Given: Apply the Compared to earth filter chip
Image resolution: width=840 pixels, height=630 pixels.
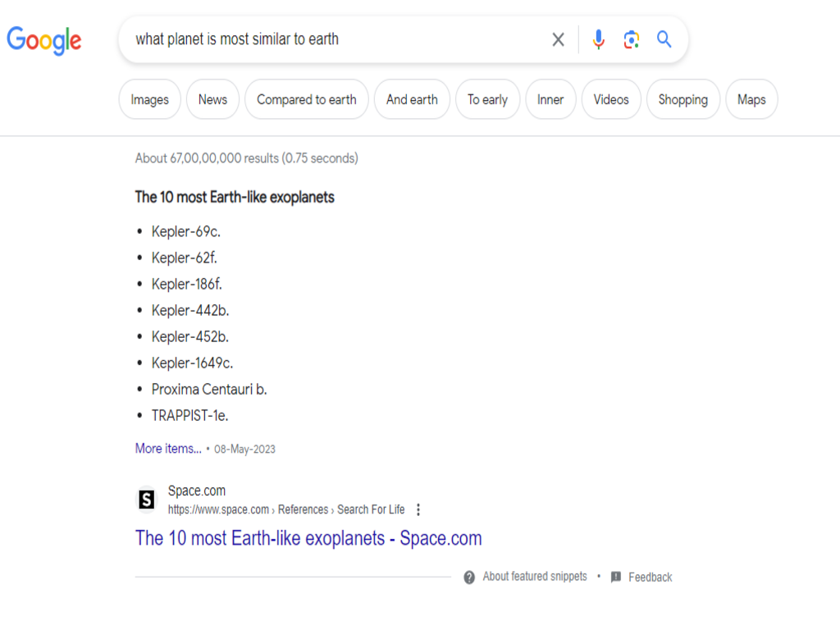Looking at the screenshot, I should click(x=307, y=99).
